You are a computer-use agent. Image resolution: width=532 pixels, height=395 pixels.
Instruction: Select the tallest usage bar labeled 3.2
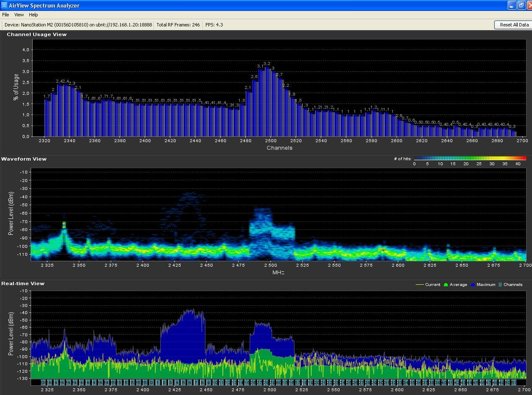[x=267, y=101]
